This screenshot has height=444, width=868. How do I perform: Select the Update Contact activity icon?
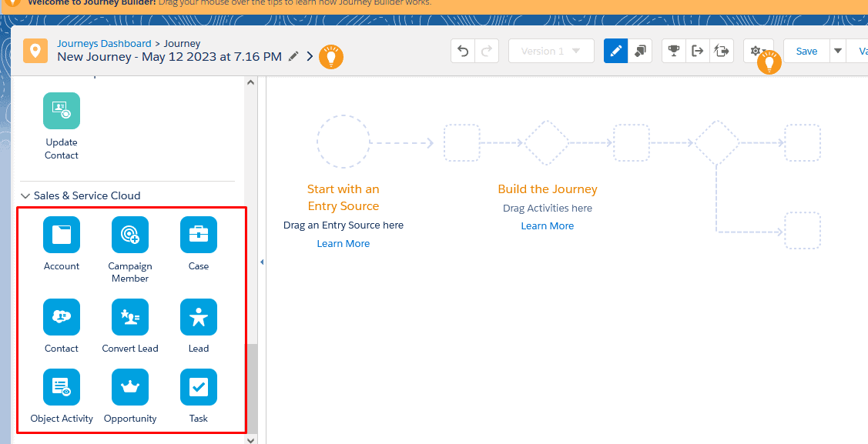62,110
